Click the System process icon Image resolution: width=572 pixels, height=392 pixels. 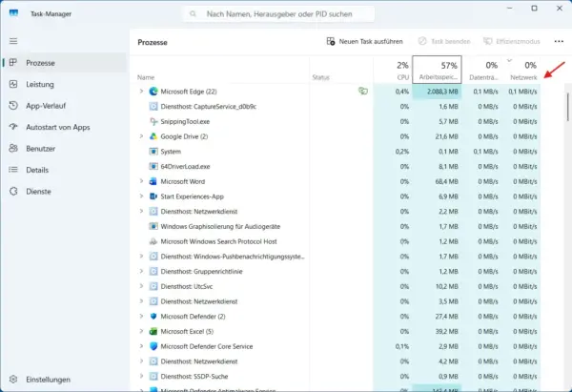153,151
